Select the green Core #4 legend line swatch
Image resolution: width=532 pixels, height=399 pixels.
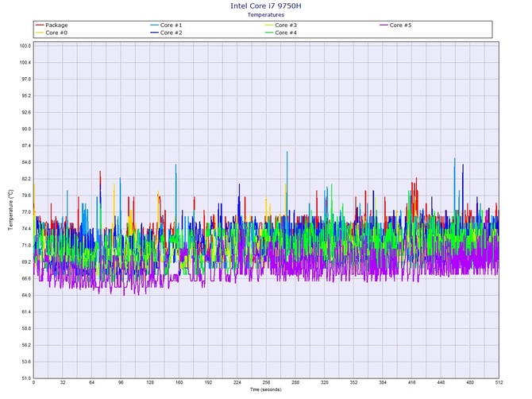269,33
